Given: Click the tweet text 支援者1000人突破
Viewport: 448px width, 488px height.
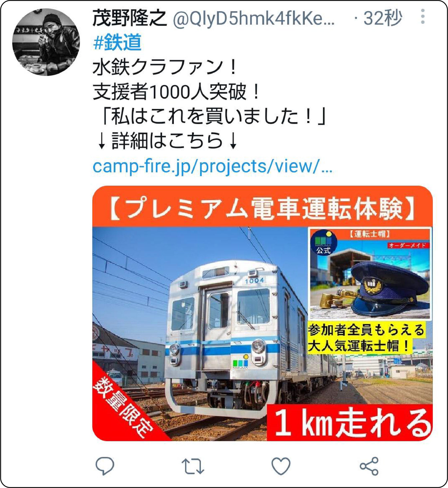Looking at the screenshot, I should coord(176,92).
